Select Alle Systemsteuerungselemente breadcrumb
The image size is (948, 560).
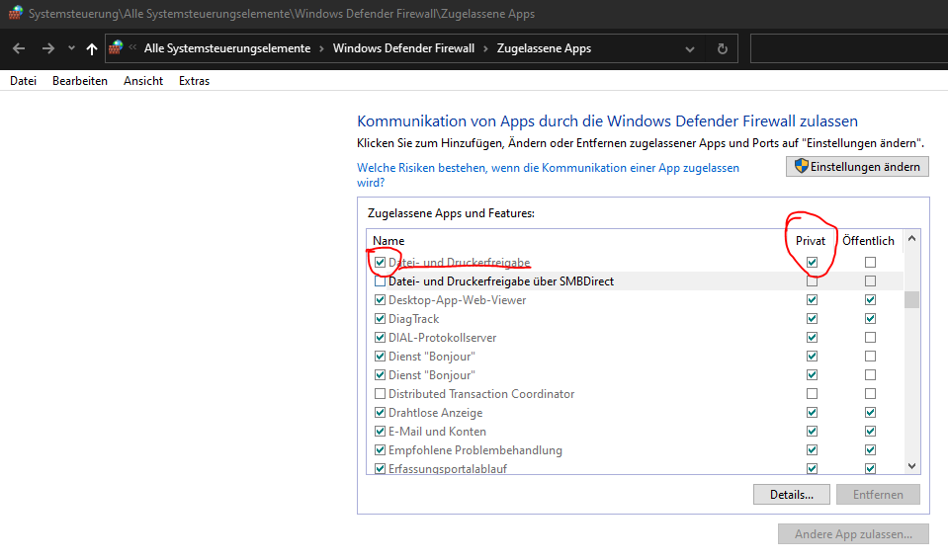point(227,48)
